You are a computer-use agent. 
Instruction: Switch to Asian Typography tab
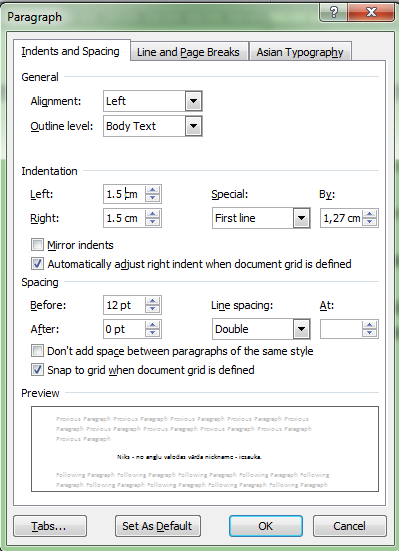(x=300, y=52)
